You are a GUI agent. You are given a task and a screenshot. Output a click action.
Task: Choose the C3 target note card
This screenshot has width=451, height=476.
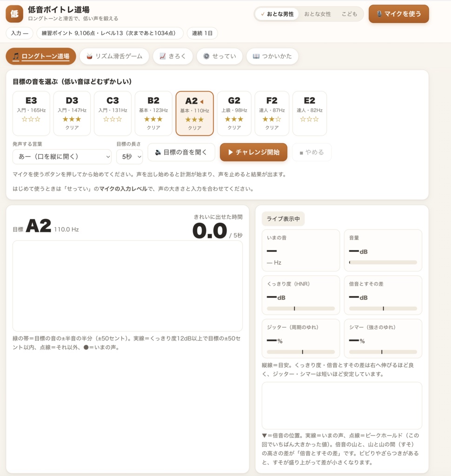[113, 113]
